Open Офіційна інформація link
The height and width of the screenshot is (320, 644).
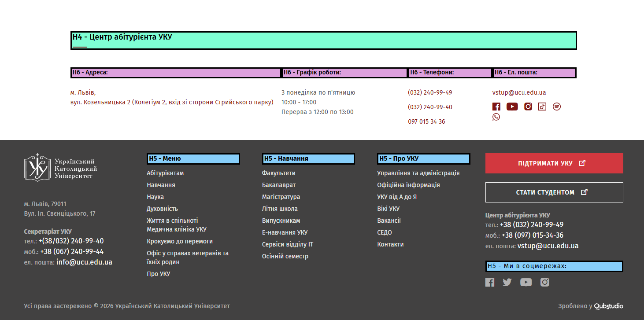click(x=408, y=185)
